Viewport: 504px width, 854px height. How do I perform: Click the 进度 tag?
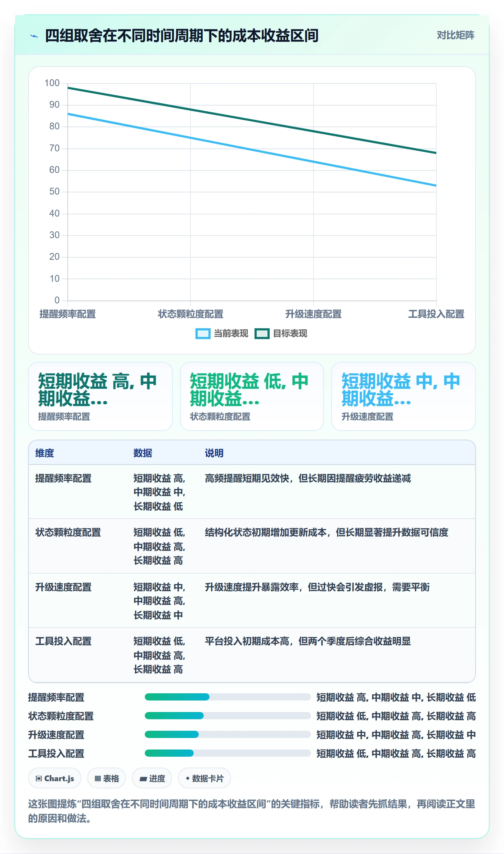[152, 778]
